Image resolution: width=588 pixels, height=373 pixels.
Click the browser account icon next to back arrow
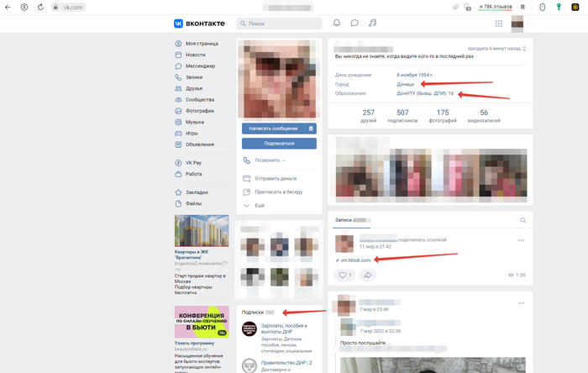pyautogui.click(x=24, y=7)
